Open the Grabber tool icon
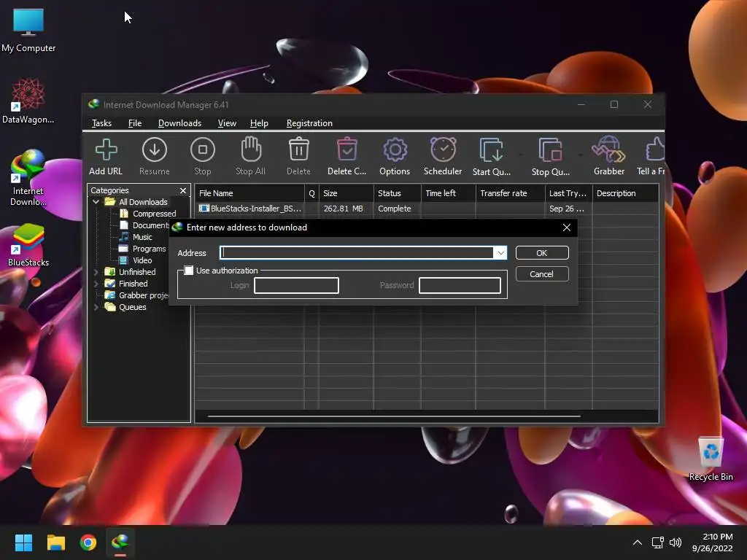This screenshot has height=560, width=747. (x=609, y=149)
